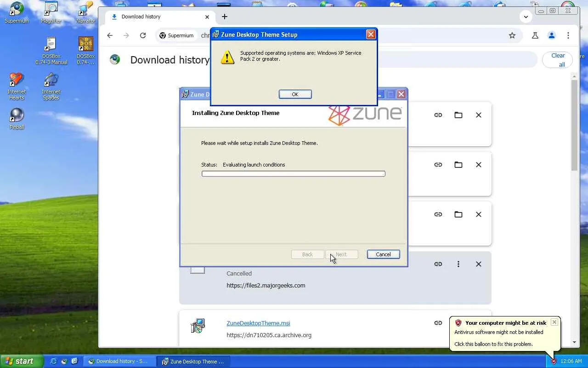Cancel the Zune Desktop Theme installation

[383, 254]
